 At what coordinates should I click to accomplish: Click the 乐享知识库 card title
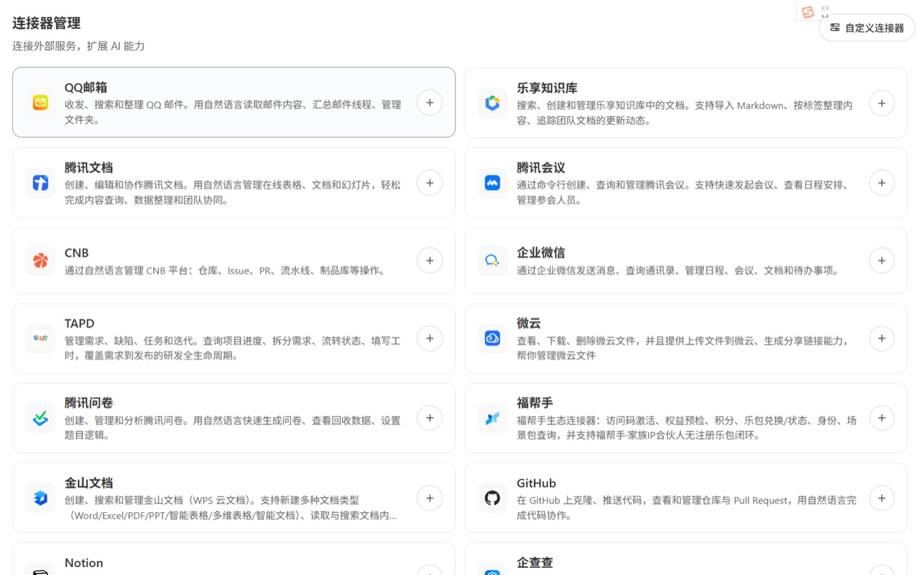click(x=547, y=88)
